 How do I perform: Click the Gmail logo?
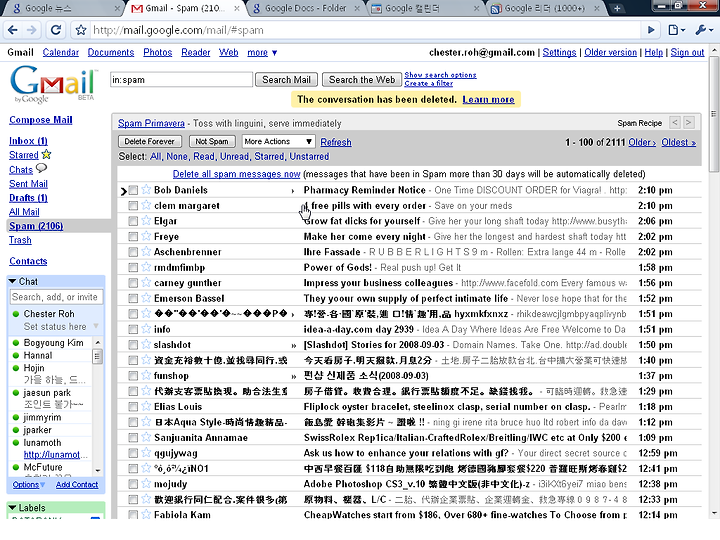pos(53,84)
